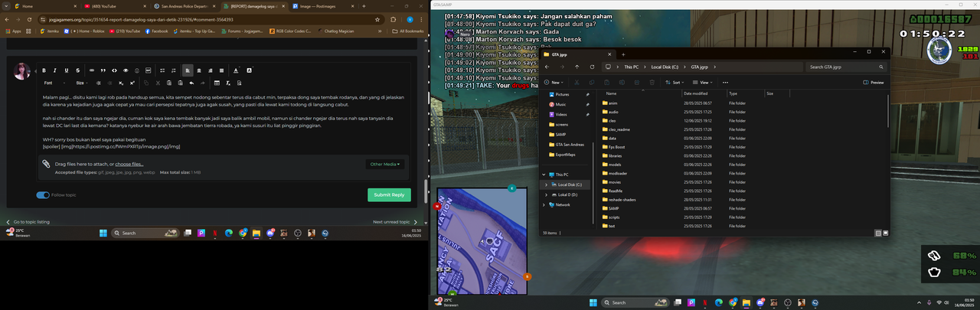Open the Other Media dropdown

pyautogui.click(x=385, y=164)
